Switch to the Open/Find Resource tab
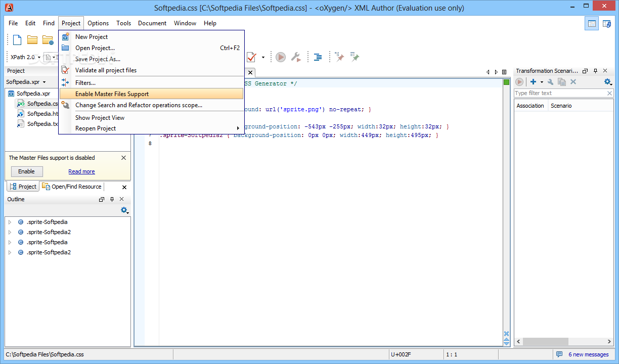Viewport: 619px width, 364px height. coord(72,187)
